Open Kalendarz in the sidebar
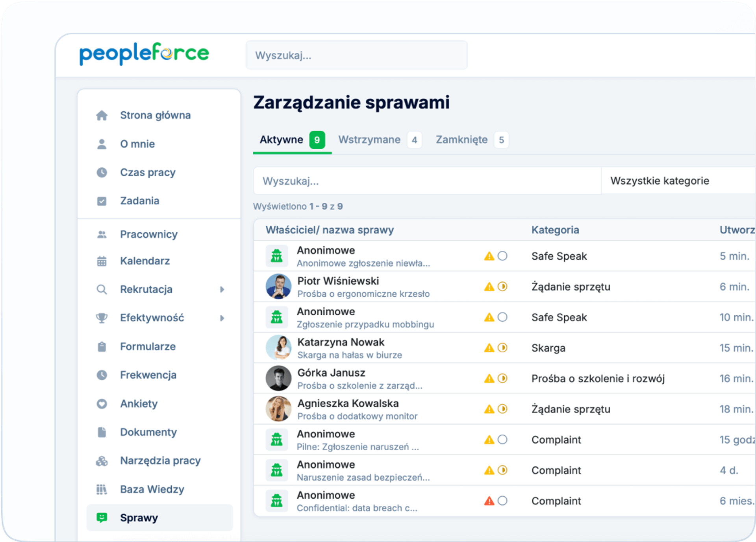The width and height of the screenshot is (756, 542). pyautogui.click(x=145, y=261)
